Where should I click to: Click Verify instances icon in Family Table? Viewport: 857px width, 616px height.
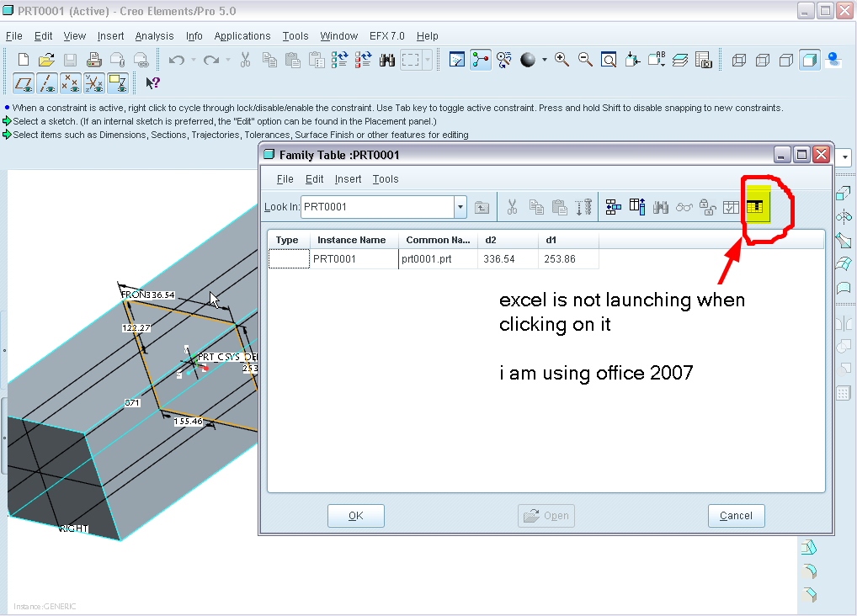click(x=731, y=207)
